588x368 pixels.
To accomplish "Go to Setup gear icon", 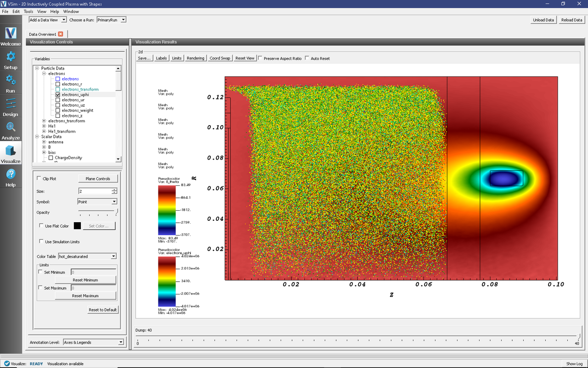I will tap(11, 57).
